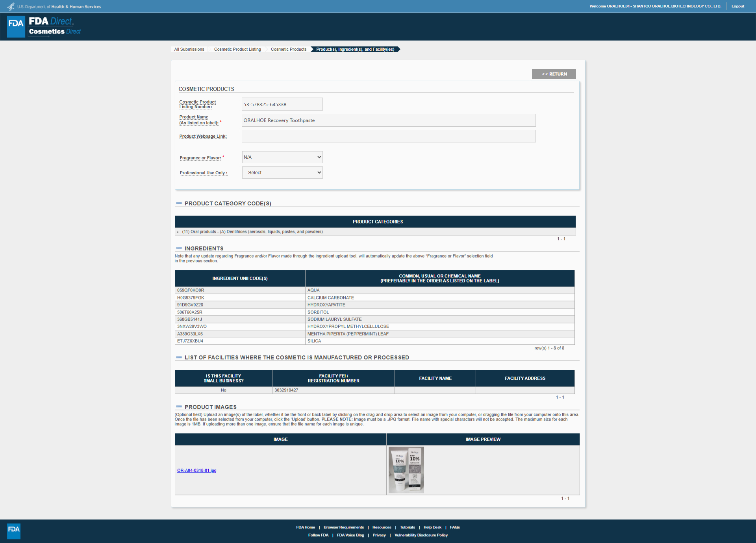Click the Product Webpage Link label
Screen dimensions: 756x543
(203, 137)
